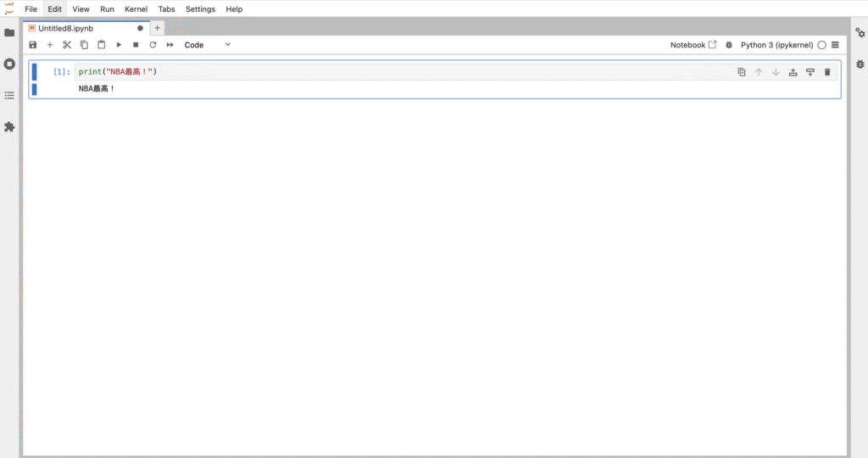Viewport: 868px width, 458px height.
Task: Duplicate the cell using cell toolbar icon
Action: (x=742, y=72)
